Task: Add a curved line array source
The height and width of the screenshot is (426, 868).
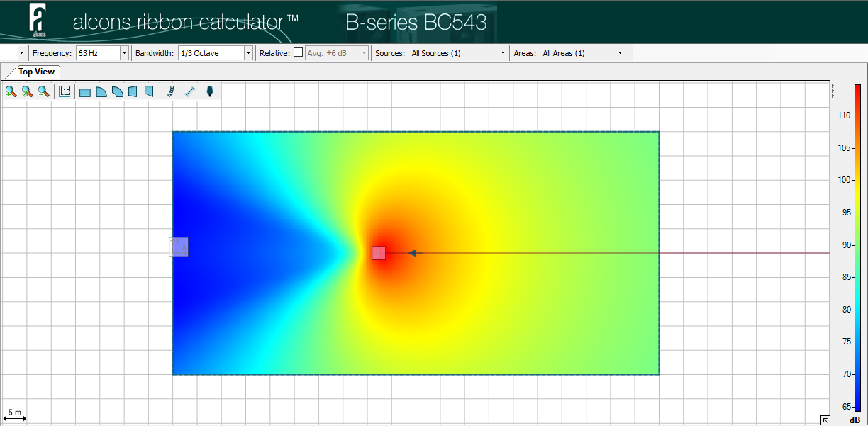Action: coord(170,91)
